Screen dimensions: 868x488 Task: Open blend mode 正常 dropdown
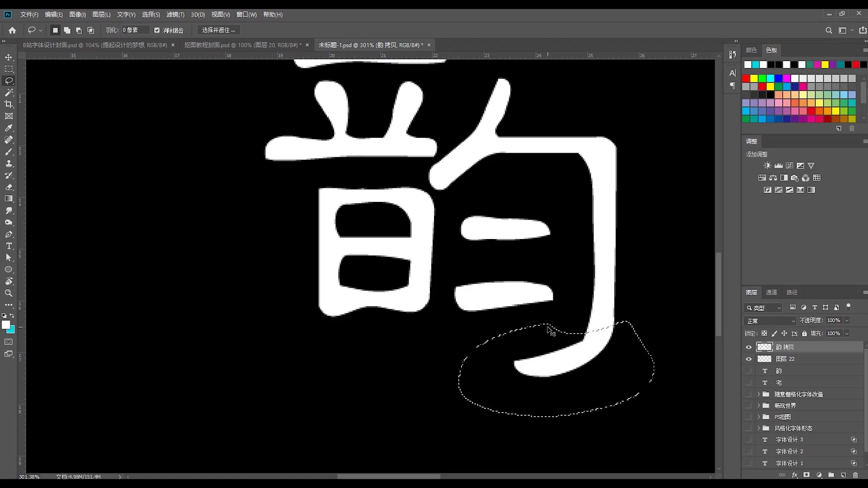pos(770,321)
